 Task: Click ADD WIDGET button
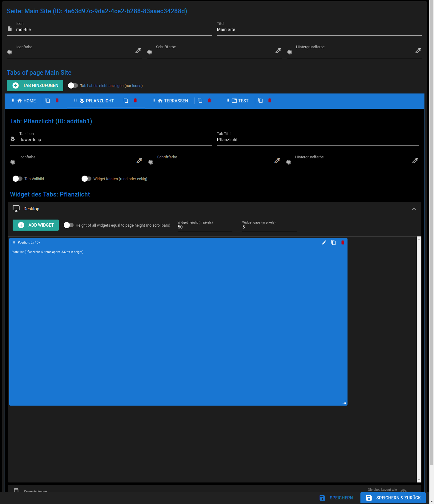(36, 225)
